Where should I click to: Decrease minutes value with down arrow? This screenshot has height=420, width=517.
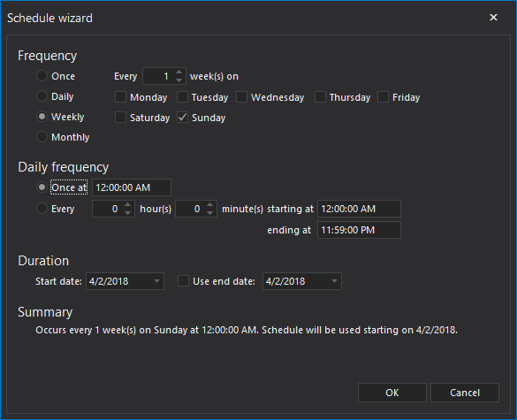[x=210, y=213]
